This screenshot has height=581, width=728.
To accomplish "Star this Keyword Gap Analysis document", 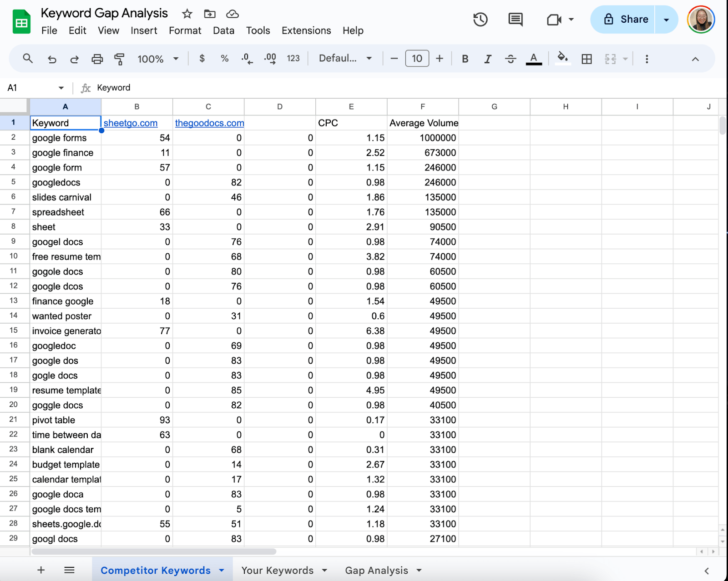I will point(187,14).
